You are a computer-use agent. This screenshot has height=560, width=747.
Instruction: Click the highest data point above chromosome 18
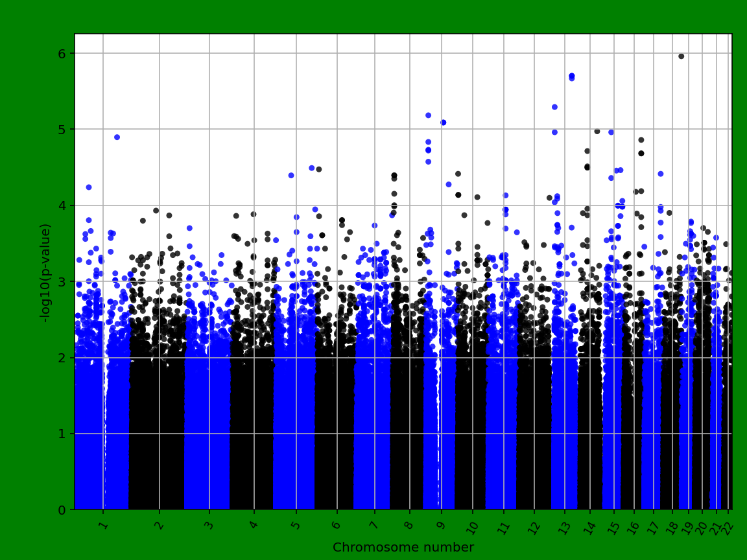pyautogui.click(x=681, y=57)
